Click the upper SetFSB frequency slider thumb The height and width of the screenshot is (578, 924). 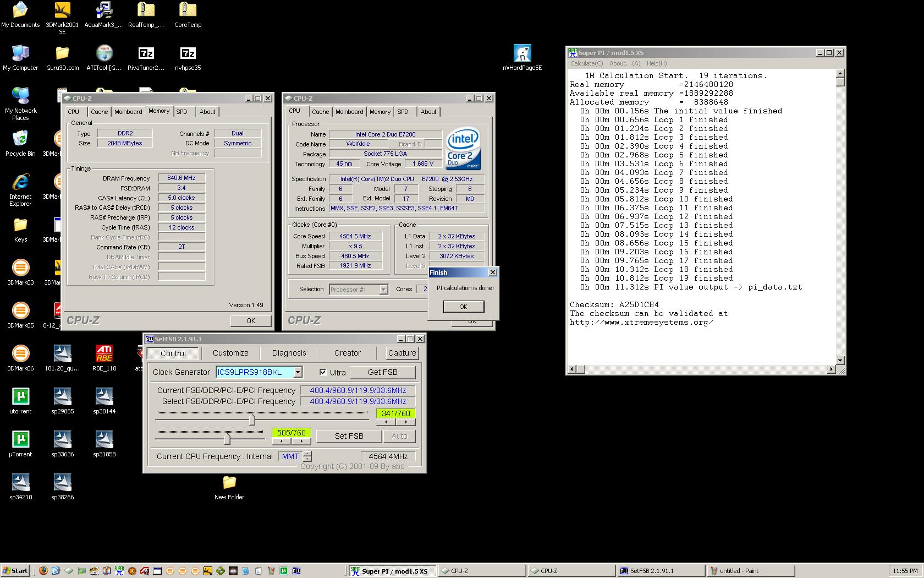coord(252,420)
